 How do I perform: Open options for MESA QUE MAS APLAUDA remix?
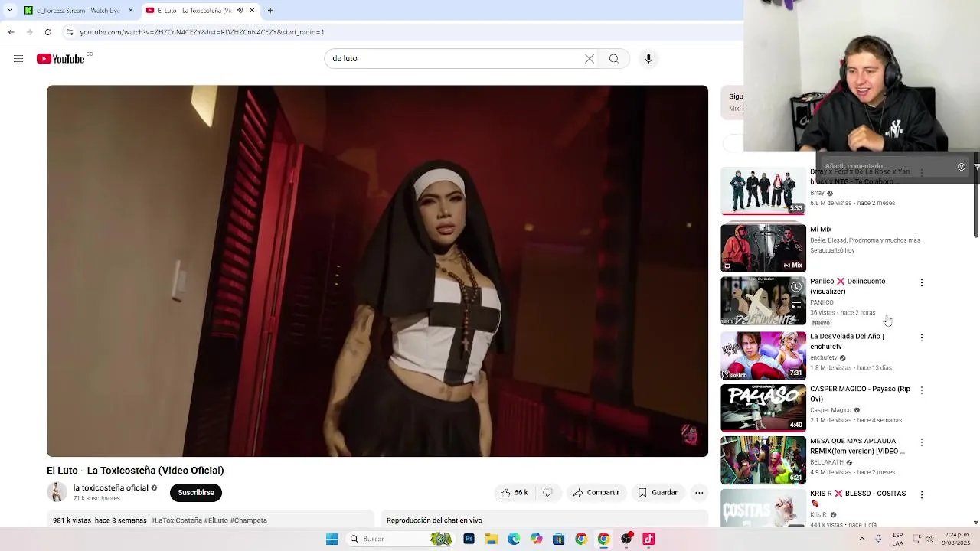[x=922, y=442]
